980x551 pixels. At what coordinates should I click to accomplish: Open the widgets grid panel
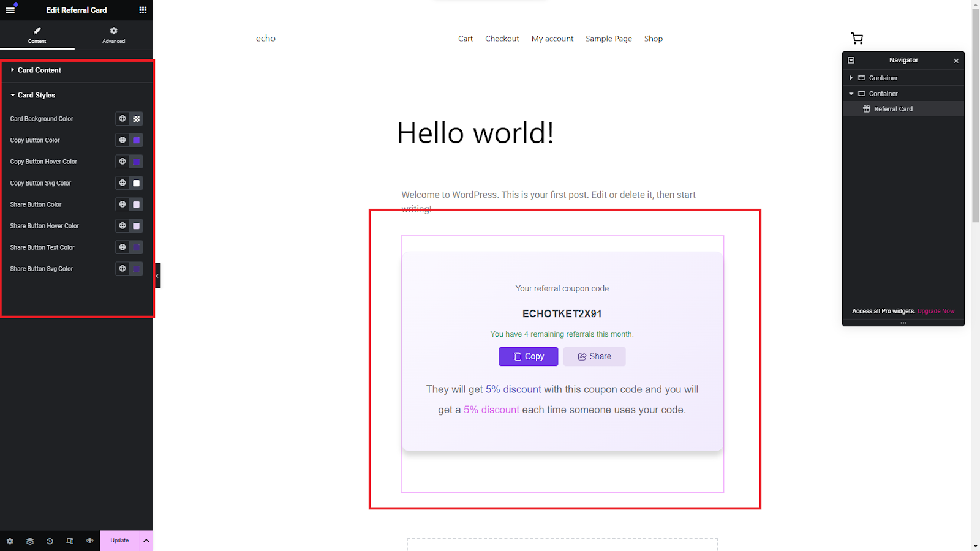point(143,10)
